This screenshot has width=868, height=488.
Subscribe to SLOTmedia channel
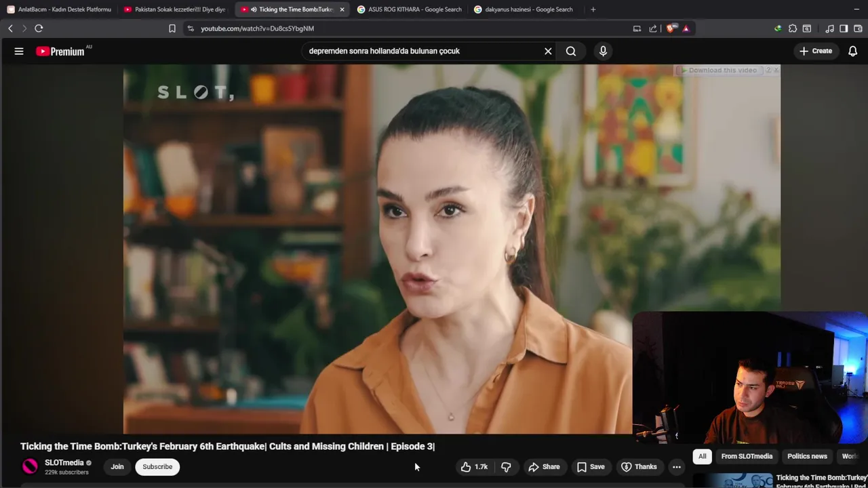157,466
